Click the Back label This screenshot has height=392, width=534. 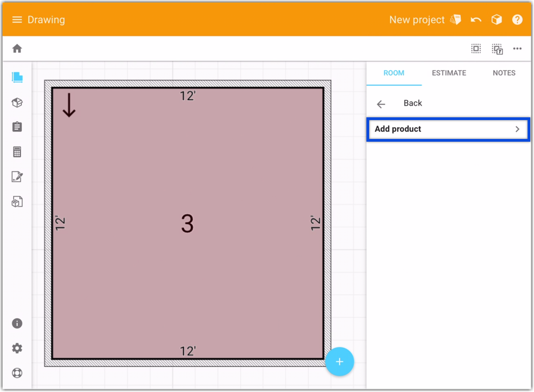(413, 103)
